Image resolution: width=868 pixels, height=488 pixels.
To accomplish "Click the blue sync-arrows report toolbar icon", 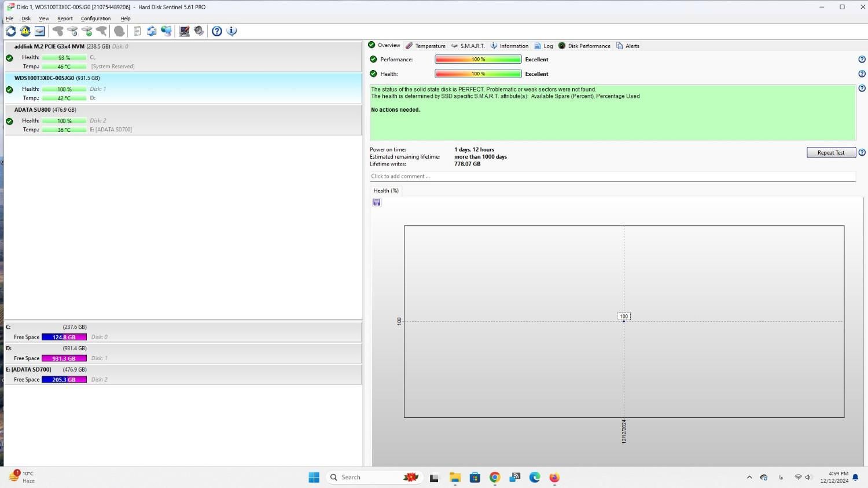I will point(152,31).
